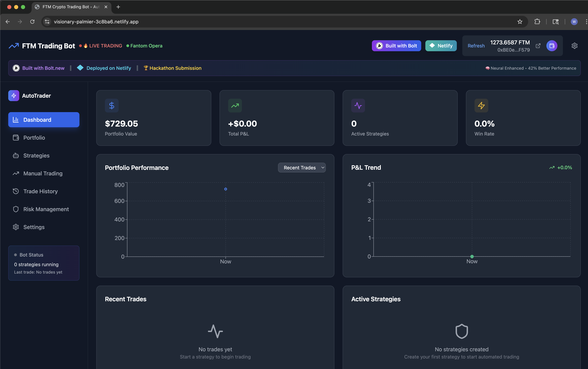Click the Win Rate lightning bolt icon
Screen dimensions: 588x369
click(x=481, y=106)
